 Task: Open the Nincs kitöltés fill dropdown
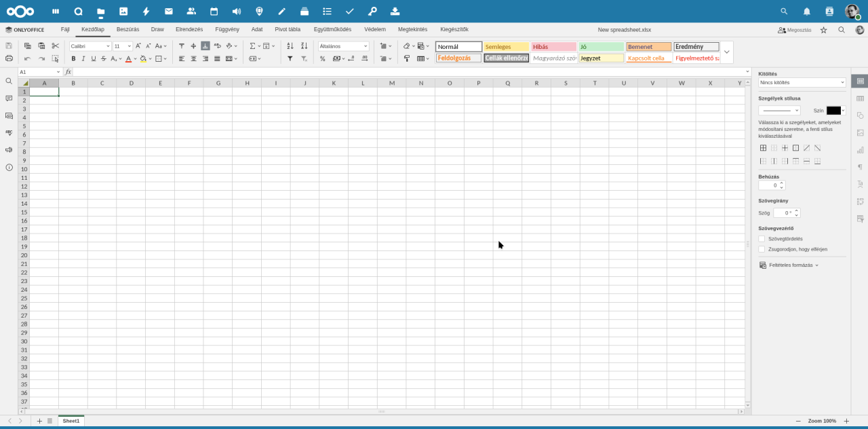(x=802, y=83)
